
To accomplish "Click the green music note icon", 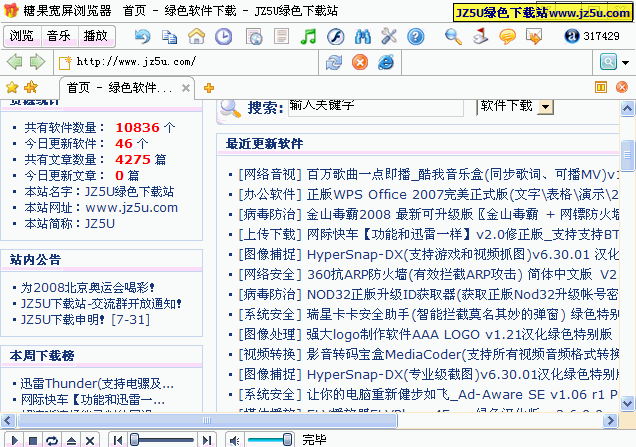I will tap(308, 37).
